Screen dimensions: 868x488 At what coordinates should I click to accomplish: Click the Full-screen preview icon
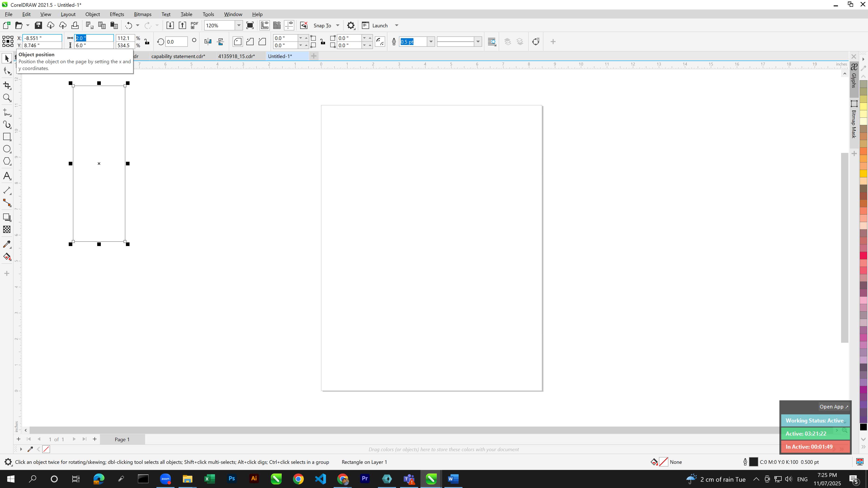click(x=250, y=25)
